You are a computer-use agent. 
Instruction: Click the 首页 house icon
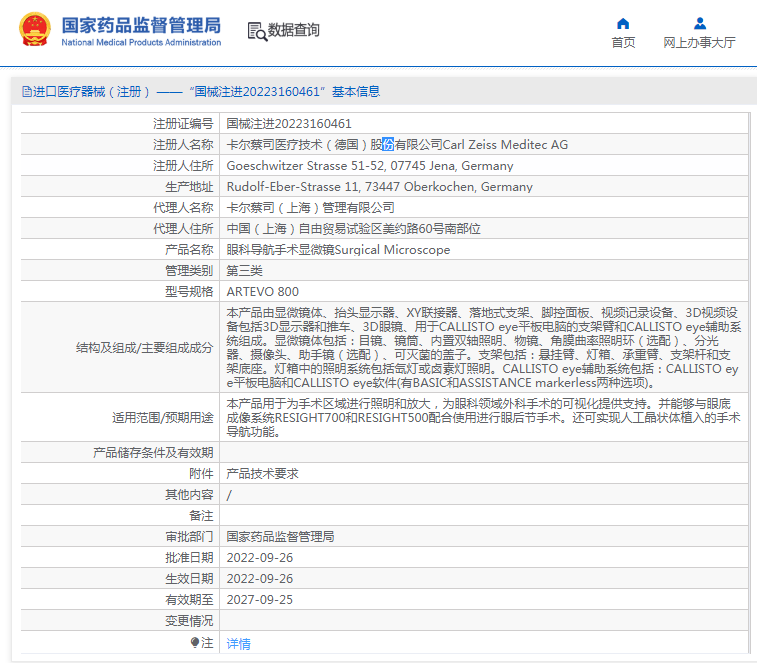click(x=623, y=23)
